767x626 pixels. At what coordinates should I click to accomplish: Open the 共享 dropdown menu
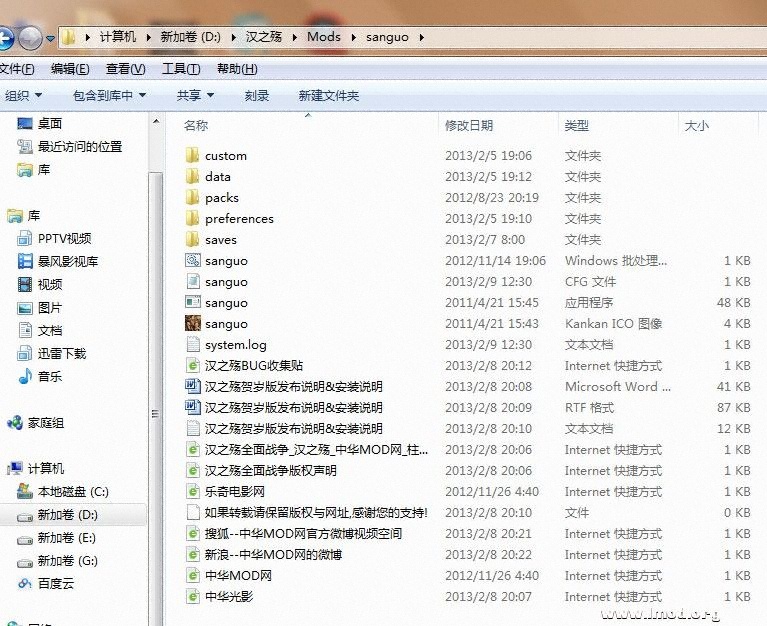[195, 96]
